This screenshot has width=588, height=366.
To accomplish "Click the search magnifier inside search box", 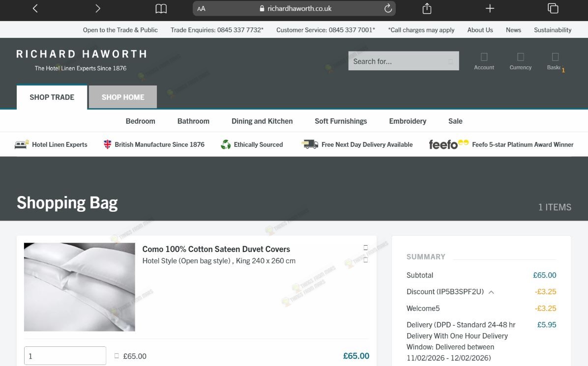I will 451,61.
